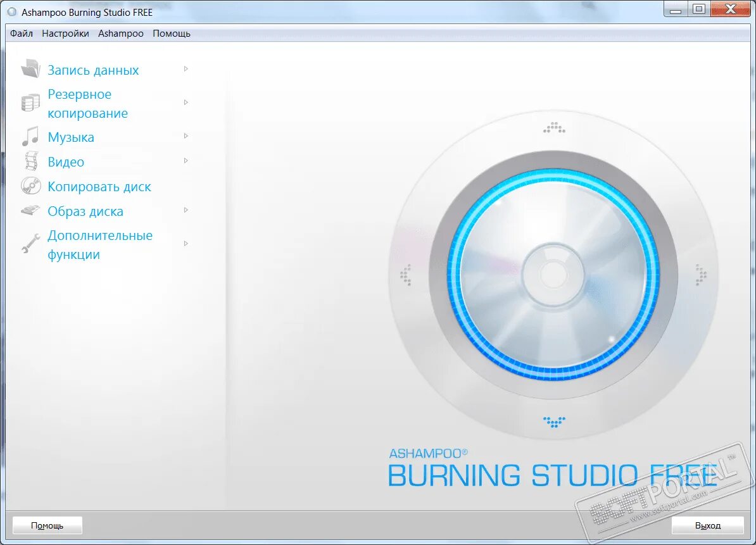
Task: Select the Видео label
Action: pos(66,162)
